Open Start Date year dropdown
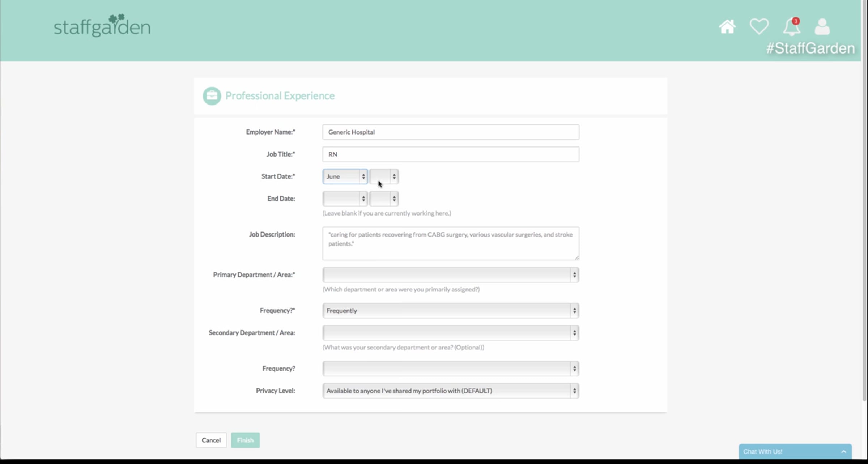 tap(384, 176)
